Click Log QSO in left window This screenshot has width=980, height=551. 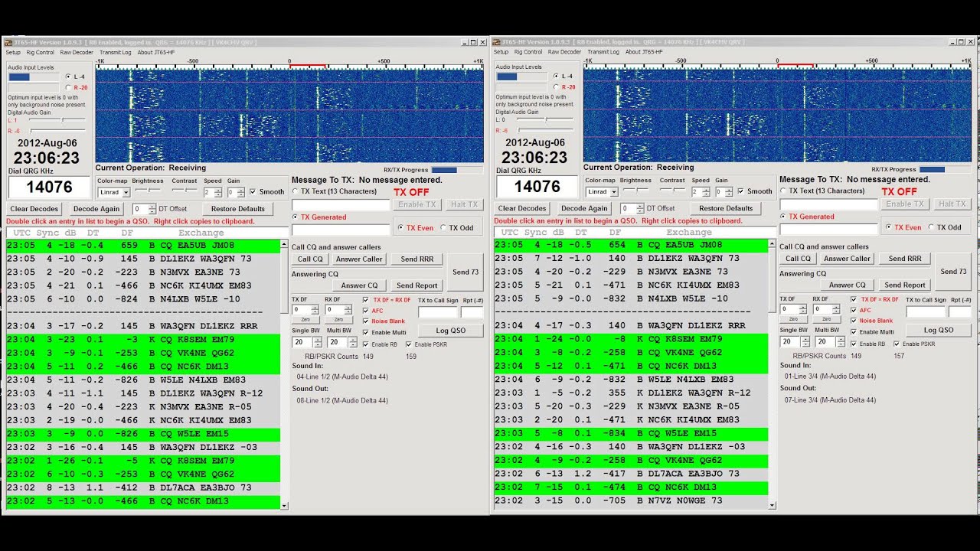[x=451, y=331]
